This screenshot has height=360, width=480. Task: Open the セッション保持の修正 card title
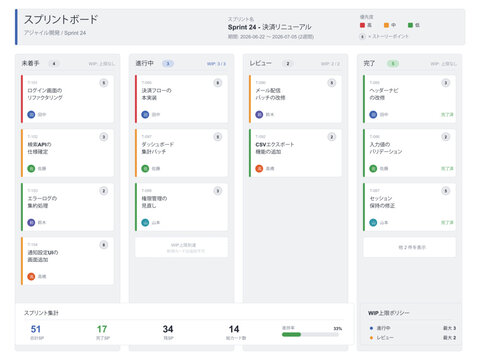point(382,202)
